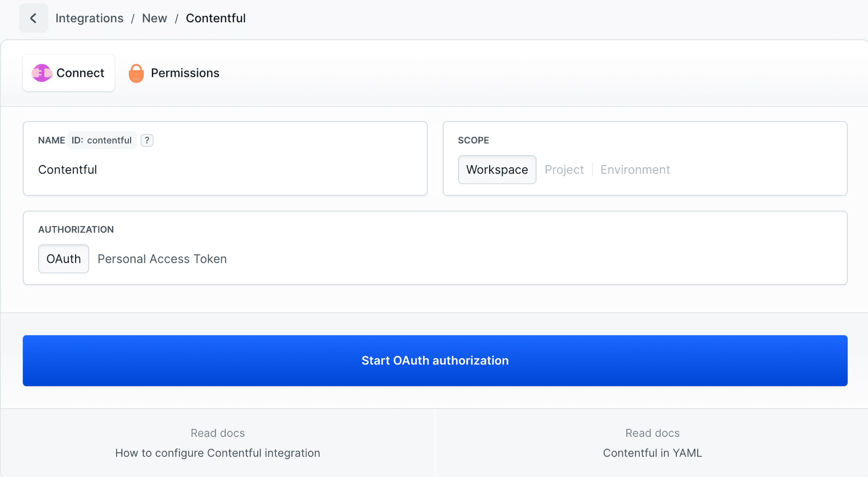Click the Contentful breadcrumb

[216, 18]
